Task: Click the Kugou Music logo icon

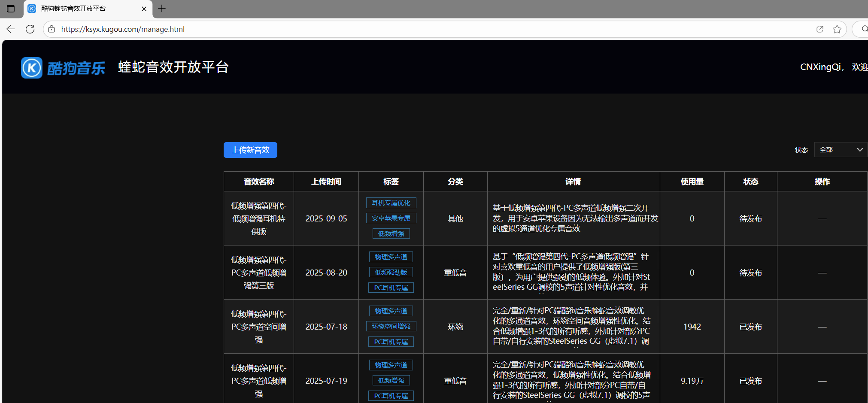Action: coord(32,68)
